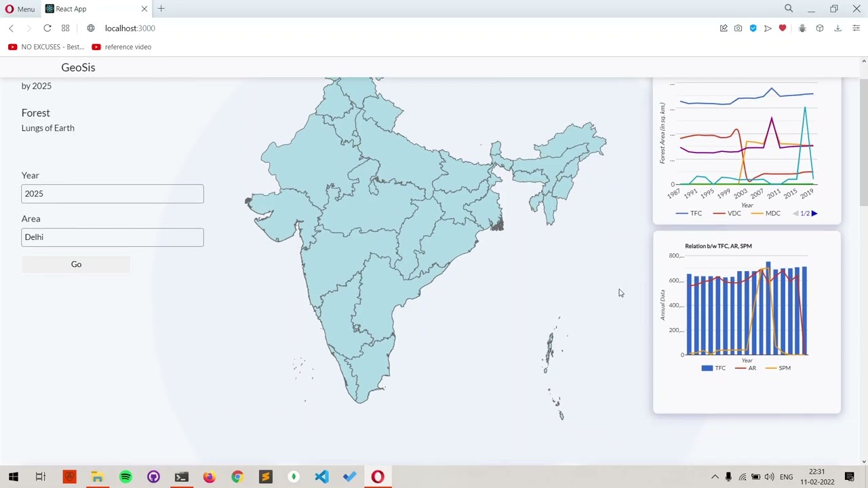Open tab search magnifier icon

(789, 9)
